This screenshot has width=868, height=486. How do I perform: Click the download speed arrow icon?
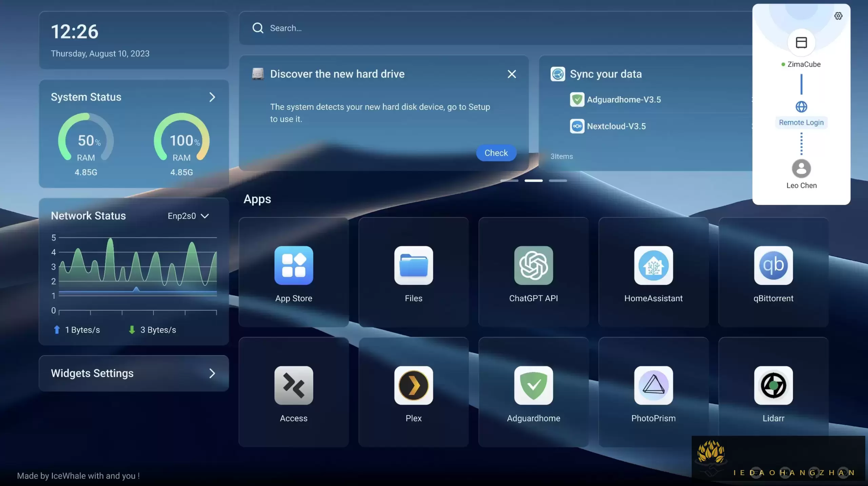click(x=132, y=330)
